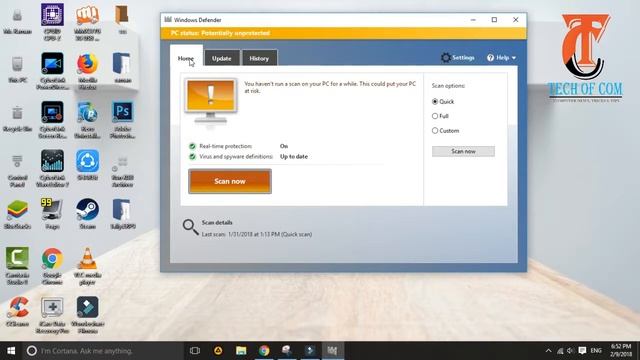Open the CCleaner desktop shortcut
The image size is (640, 360).
pyautogui.click(x=17, y=311)
